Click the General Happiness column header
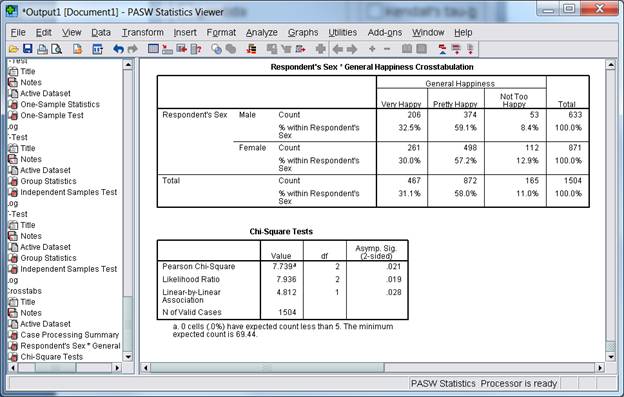This screenshot has width=624, height=397. coord(460,84)
